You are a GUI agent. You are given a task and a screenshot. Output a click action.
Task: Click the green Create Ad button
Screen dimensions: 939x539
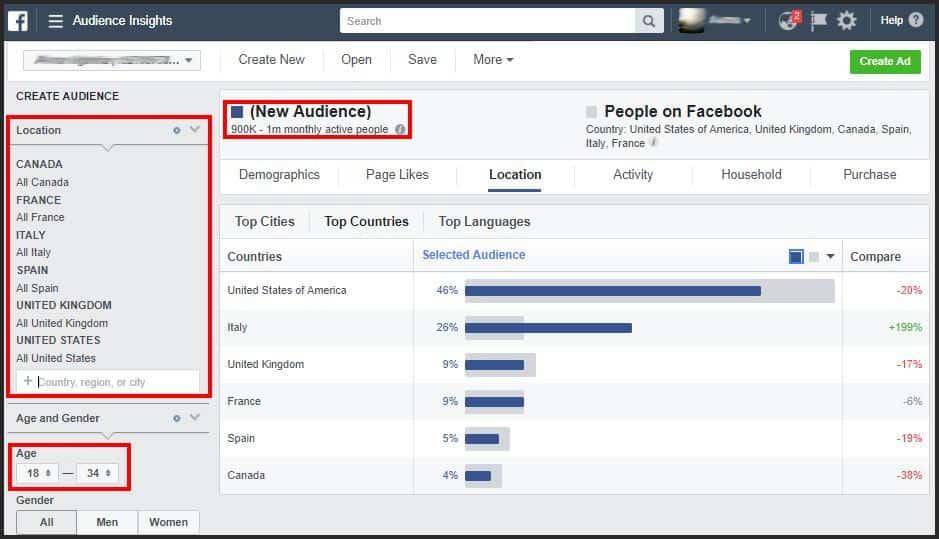pos(885,61)
